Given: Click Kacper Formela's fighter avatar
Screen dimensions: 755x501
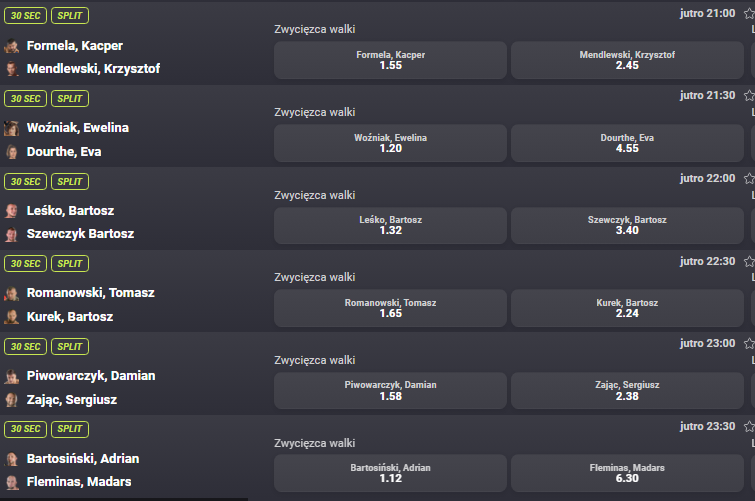Looking at the screenshot, I should pos(12,46).
